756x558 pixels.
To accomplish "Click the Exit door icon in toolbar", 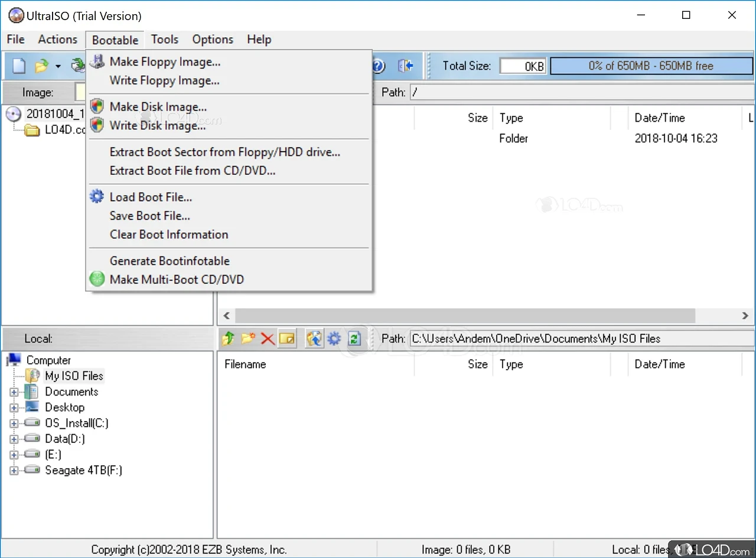I will [x=405, y=66].
